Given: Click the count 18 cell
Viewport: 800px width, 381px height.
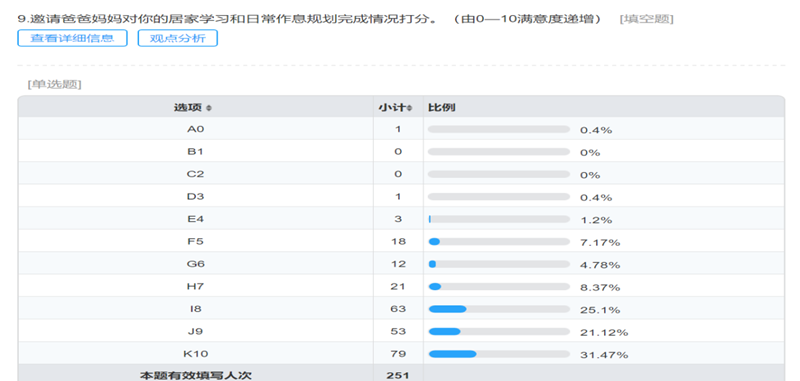Looking at the screenshot, I should tap(398, 242).
